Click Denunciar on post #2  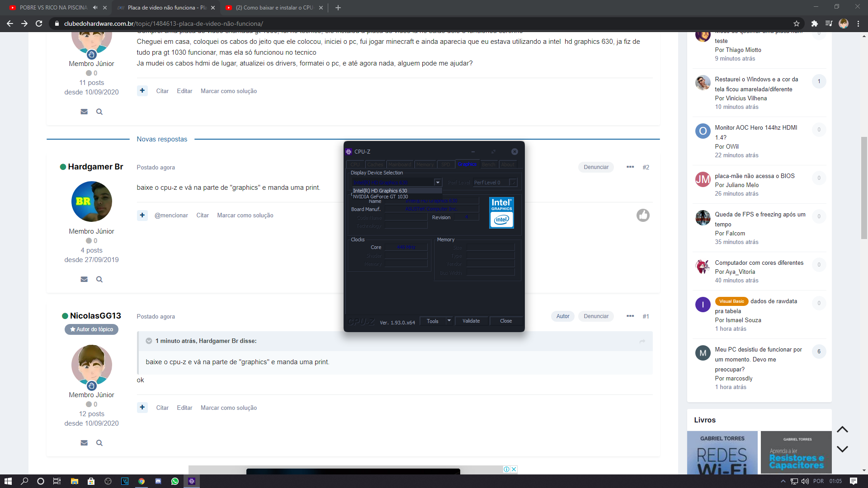click(596, 167)
